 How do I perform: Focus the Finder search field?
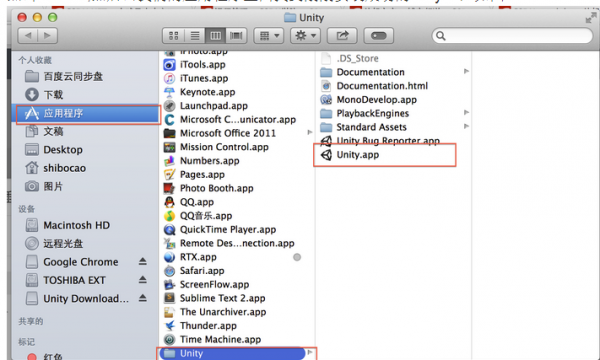pos(512,36)
